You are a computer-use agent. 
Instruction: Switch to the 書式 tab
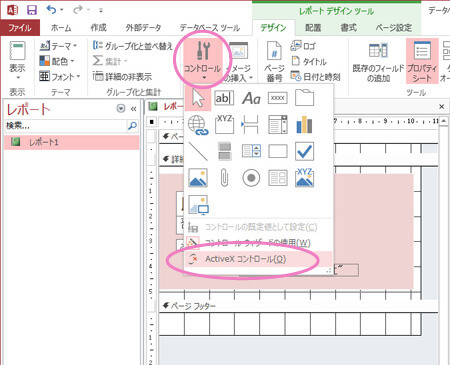[348, 28]
